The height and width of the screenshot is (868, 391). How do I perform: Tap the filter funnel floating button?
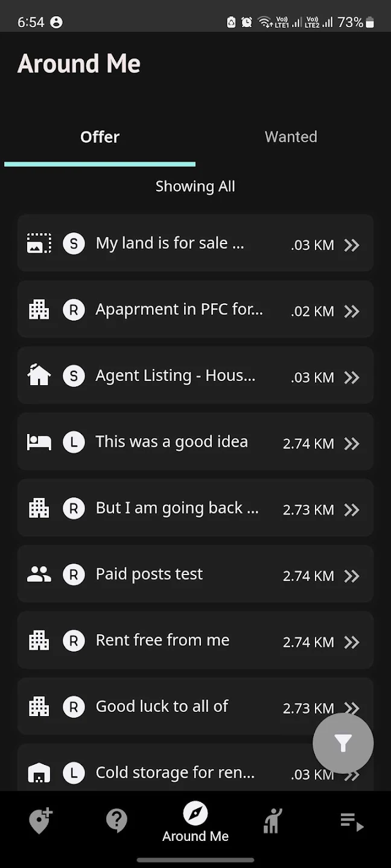(343, 743)
